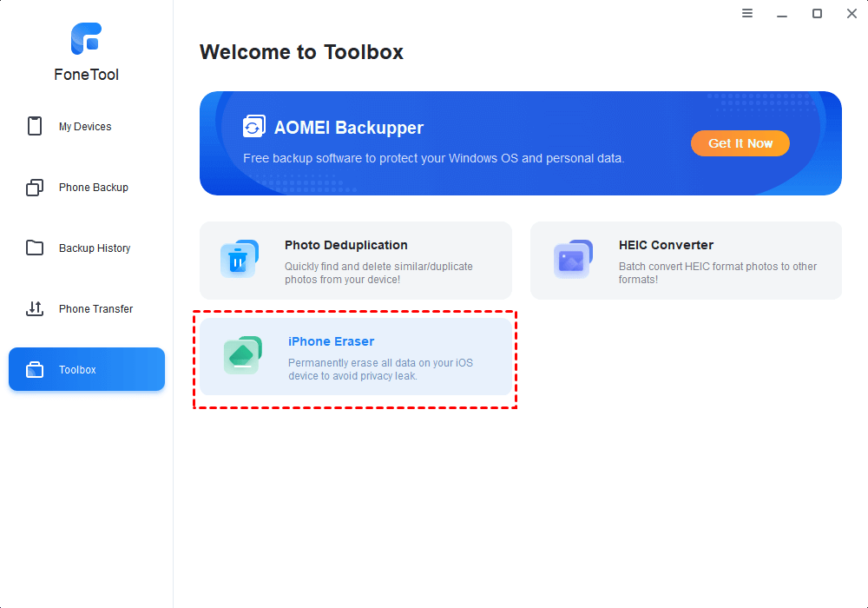Launch the HEIC Converter title text

point(666,245)
